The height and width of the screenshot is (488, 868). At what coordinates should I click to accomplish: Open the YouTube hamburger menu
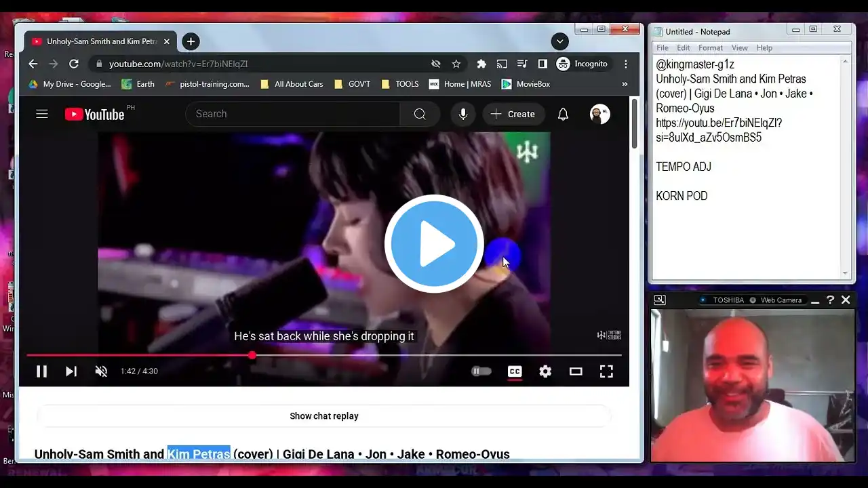click(41, 114)
